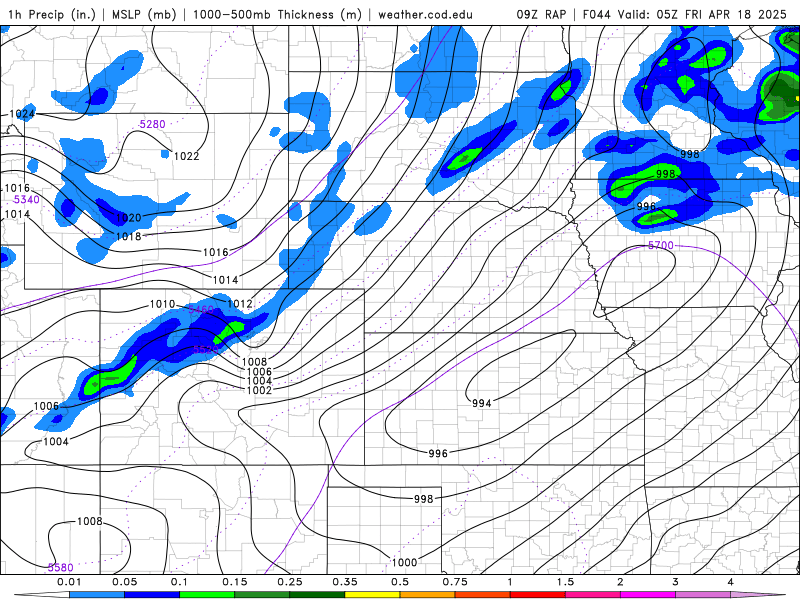The width and height of the screenshot is (800, 600).
Task: Click the 'MSLP (mb)' header label
Action: coord(144,14)
